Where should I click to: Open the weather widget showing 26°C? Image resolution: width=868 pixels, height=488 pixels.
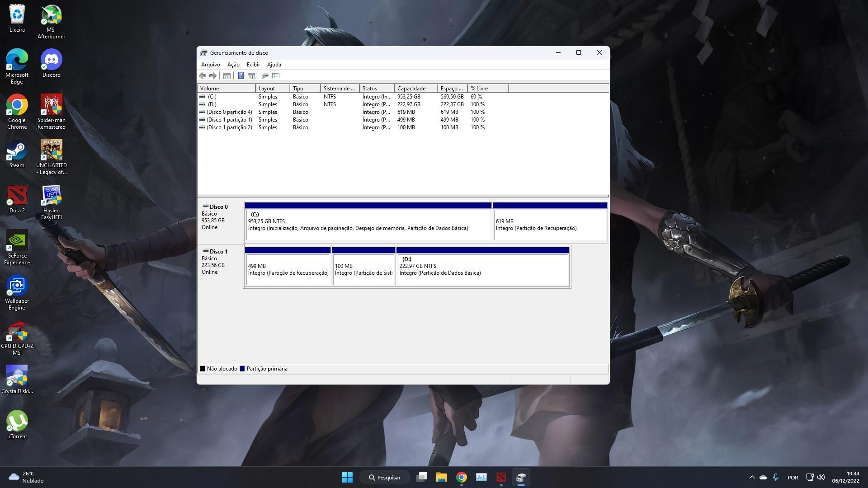pos(27,477)
